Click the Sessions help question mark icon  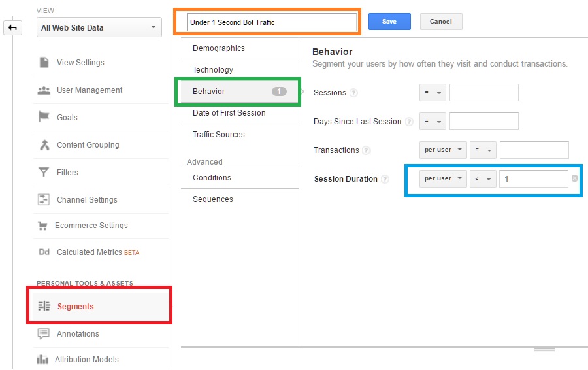tap(353, 93)
